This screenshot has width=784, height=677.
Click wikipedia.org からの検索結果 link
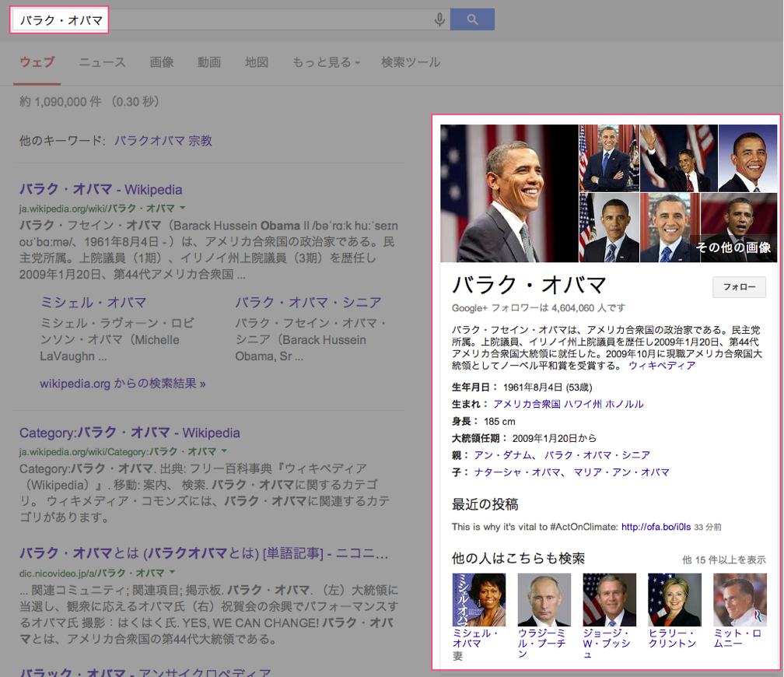click(x=123, y=384)
